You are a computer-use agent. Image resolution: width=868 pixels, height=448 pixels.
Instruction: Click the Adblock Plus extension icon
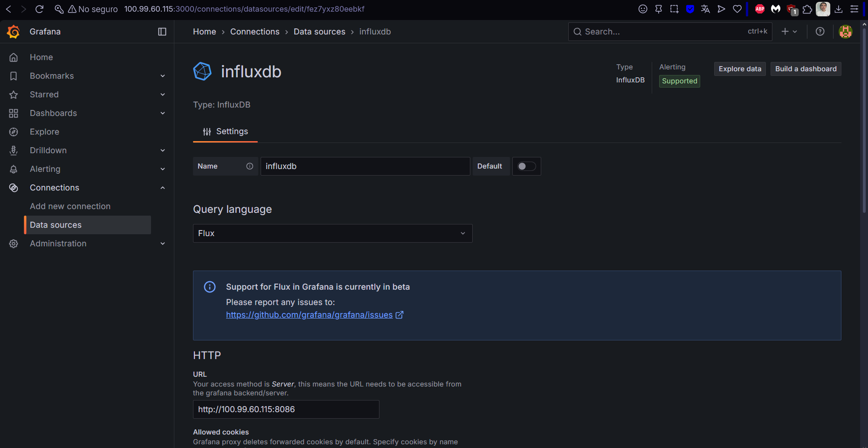click(x=760, y=9)
